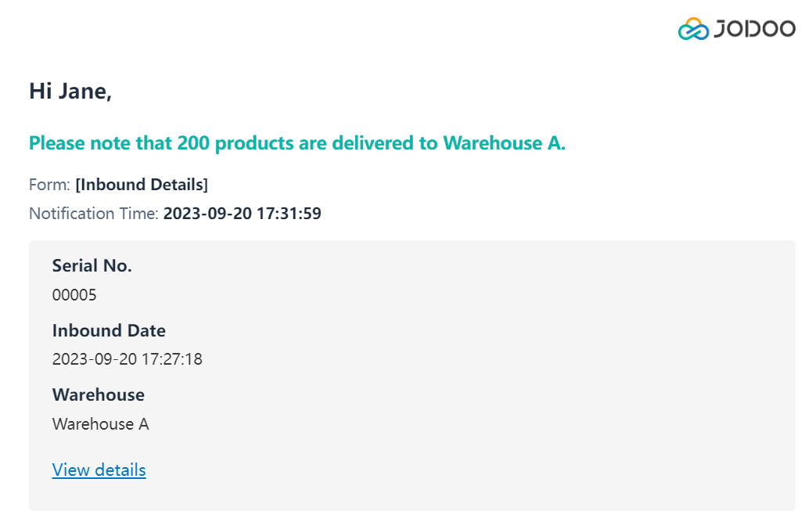Select the inbound date value 2023-09-20 17:27:18

click(x=127, y=359)
